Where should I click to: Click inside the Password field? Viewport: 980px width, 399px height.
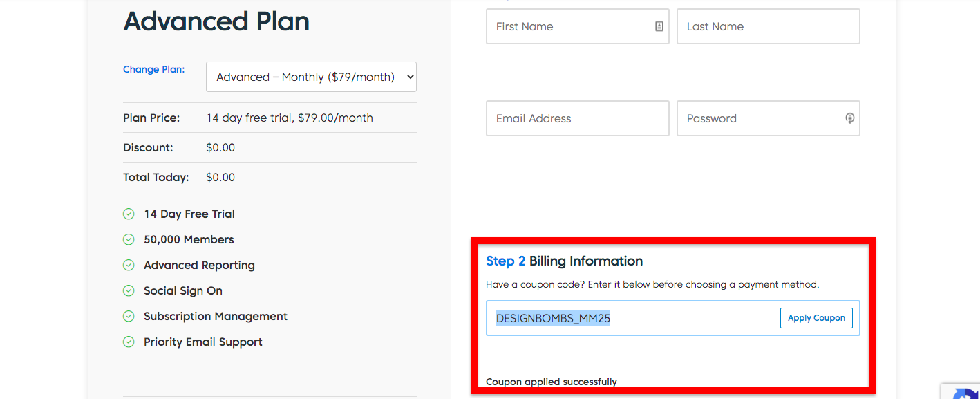(x=760, y=118)
